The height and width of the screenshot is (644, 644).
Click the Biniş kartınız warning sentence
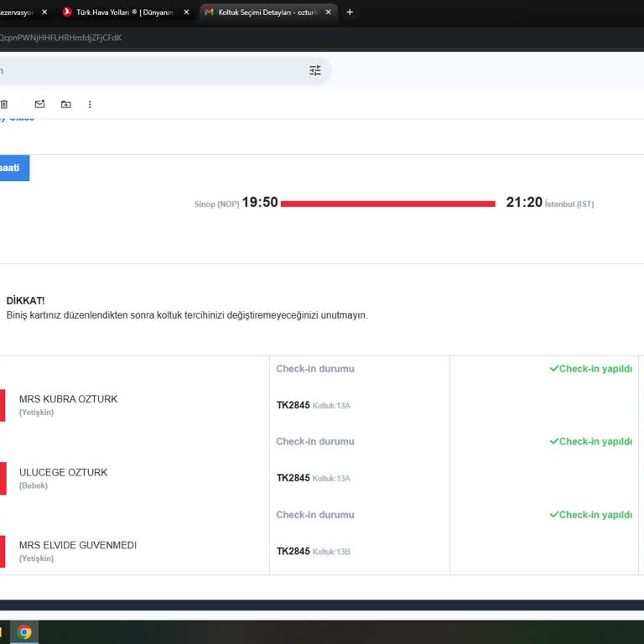[187, 315]
